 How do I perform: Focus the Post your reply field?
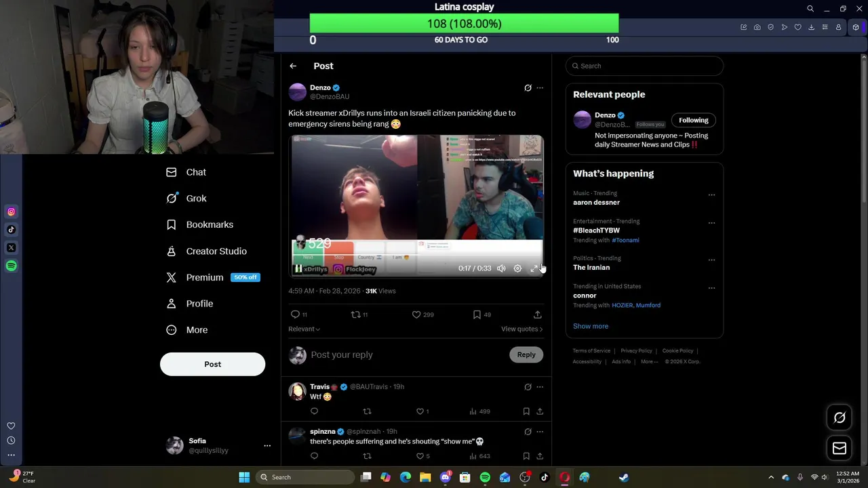pyautogui.click(x=407, y=354)
